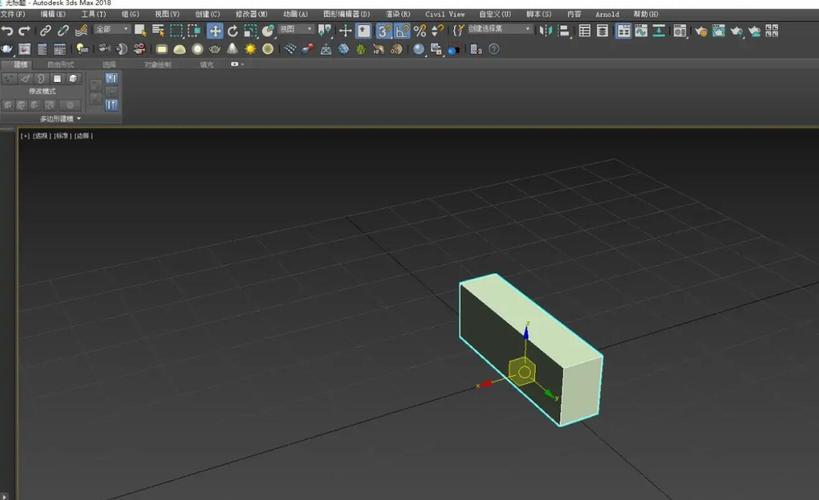Open the Material Editor icon
Viewport: 819px width, 500px height.
(x=680, y=31)
